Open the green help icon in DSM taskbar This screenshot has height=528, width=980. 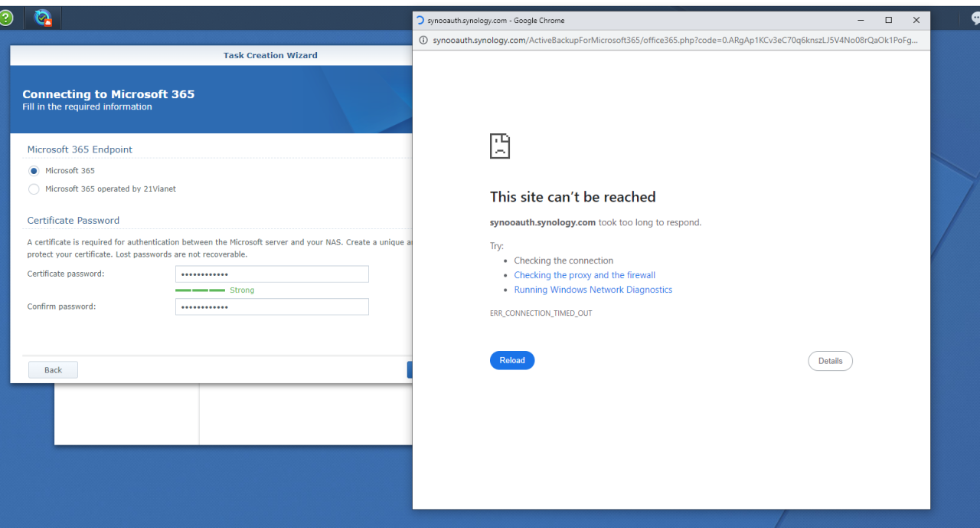5,18
